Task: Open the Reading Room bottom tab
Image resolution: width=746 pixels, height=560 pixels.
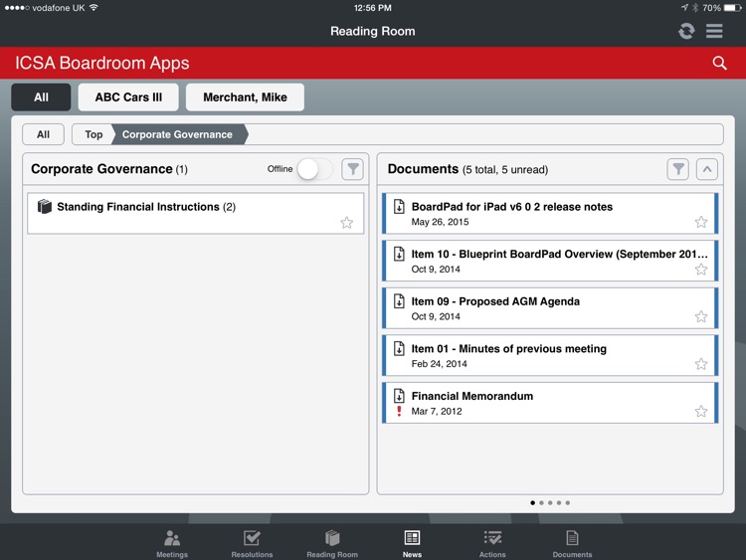Action: click(332, 544)
